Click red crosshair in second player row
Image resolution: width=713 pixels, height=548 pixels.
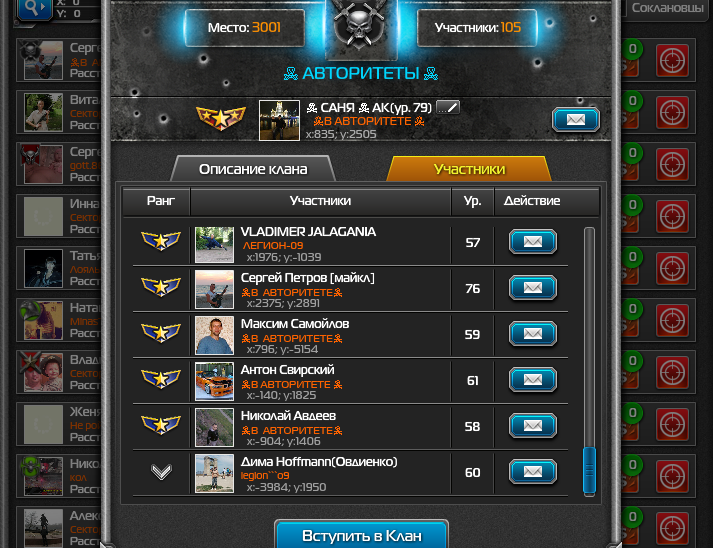[x=672, y=112]
